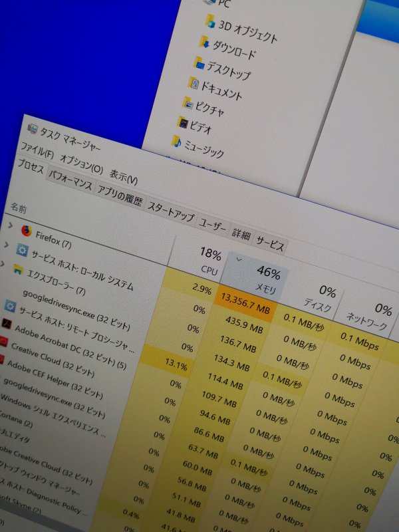Expand サービス ホスト: ローカル システム group

tap(6, 245)
